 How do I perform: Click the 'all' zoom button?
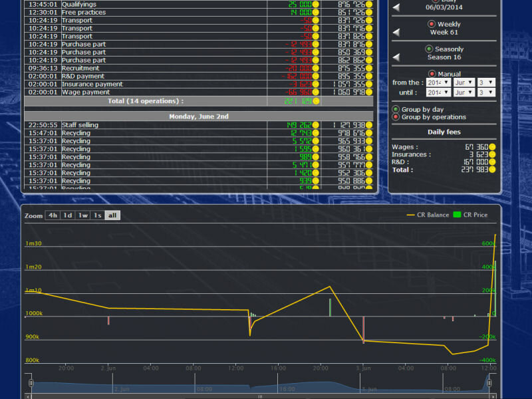[x=112, y=215]
